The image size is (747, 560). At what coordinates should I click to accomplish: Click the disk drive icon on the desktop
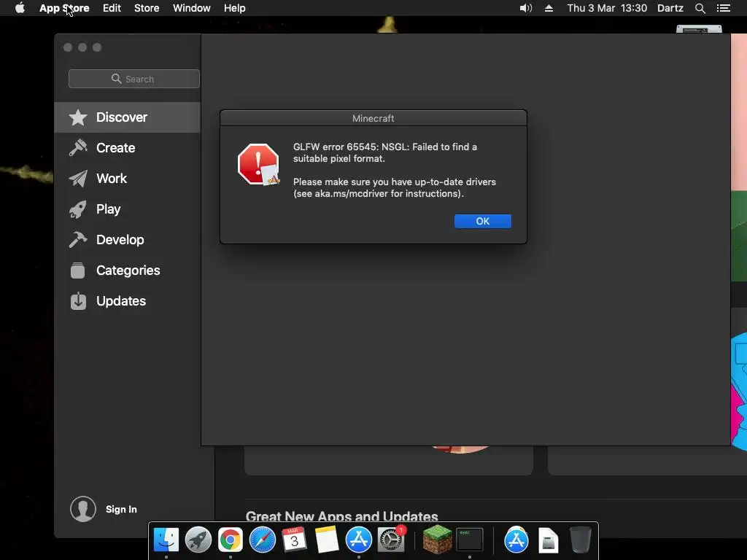click(x=699, y=29)
